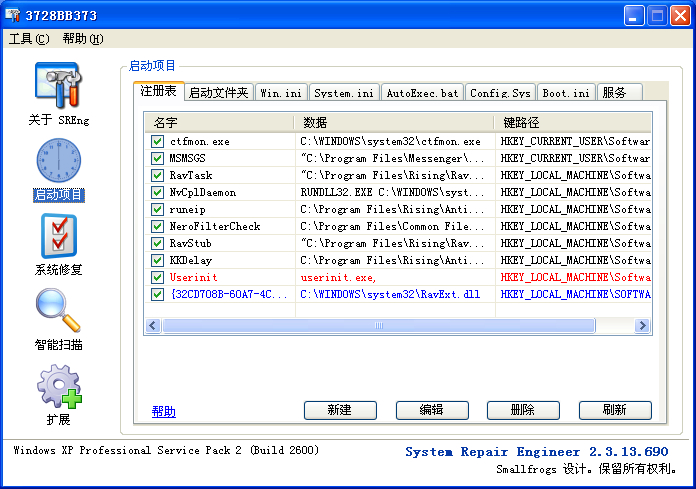Open the blue 帮助 link

point(164,412)
